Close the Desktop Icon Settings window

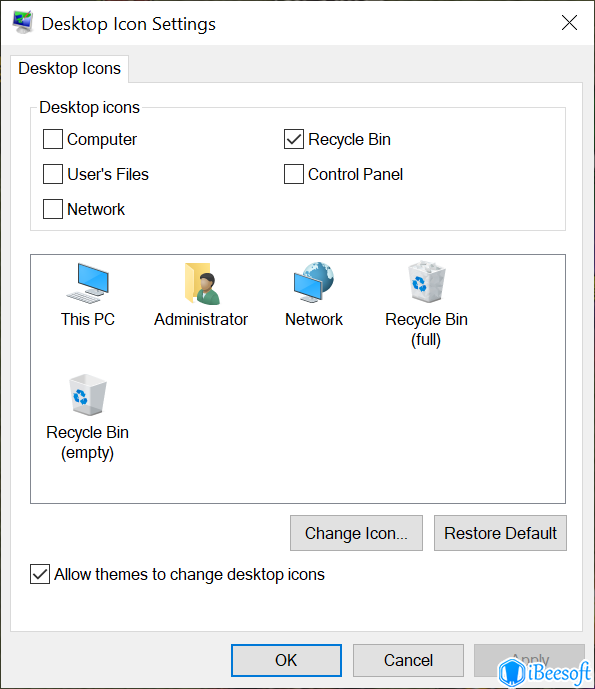point(570,22)
